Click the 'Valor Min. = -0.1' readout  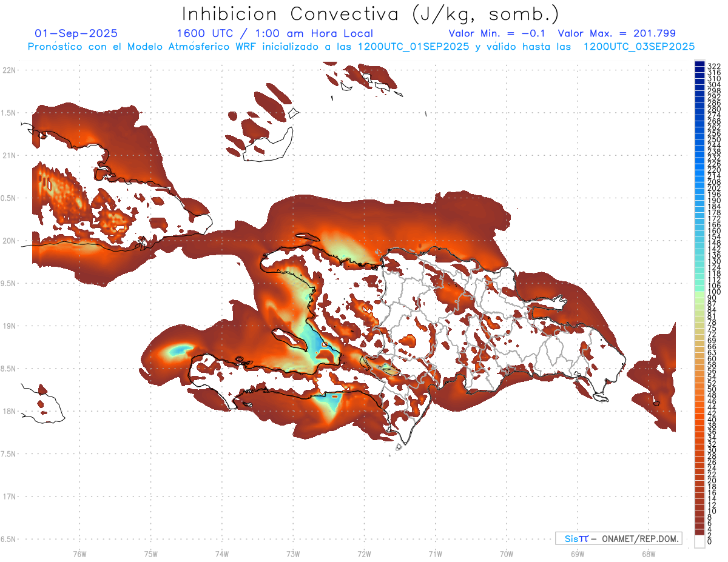coord(497,33)
